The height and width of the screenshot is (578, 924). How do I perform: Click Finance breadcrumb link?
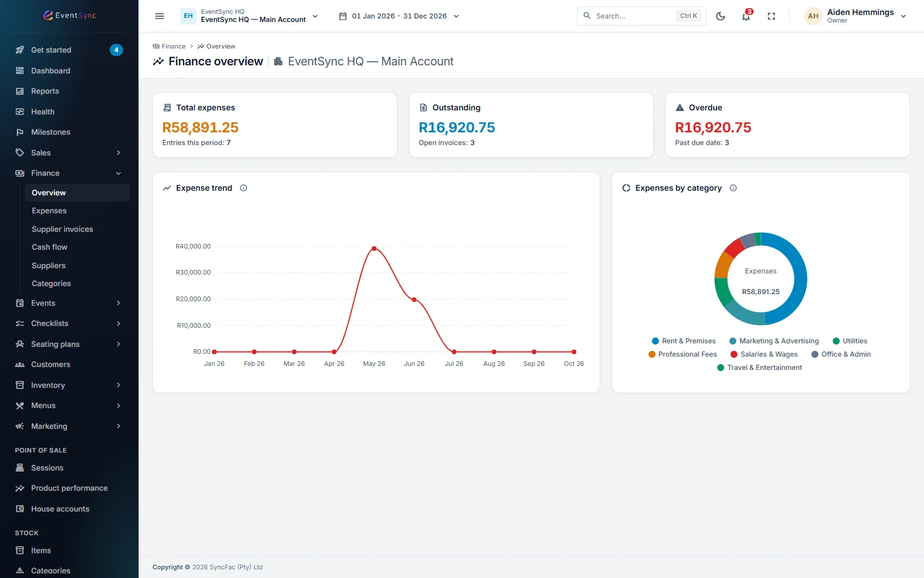coord(169,46)
